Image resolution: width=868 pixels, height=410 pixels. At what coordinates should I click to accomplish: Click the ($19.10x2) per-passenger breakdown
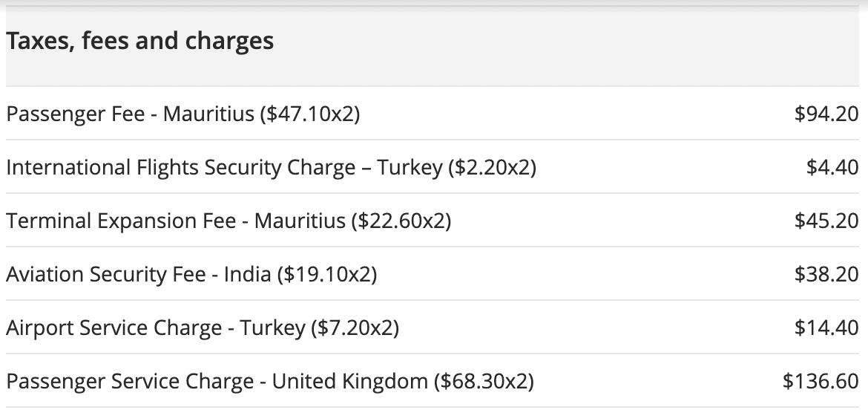(x=327, y=275)
